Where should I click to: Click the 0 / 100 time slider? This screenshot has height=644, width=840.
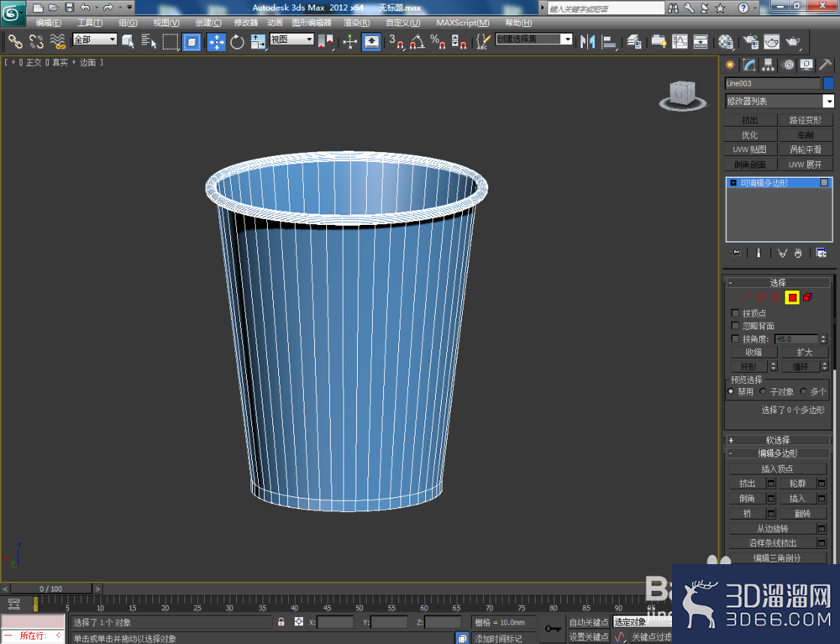pyautogui.click(x=51, y=589)
